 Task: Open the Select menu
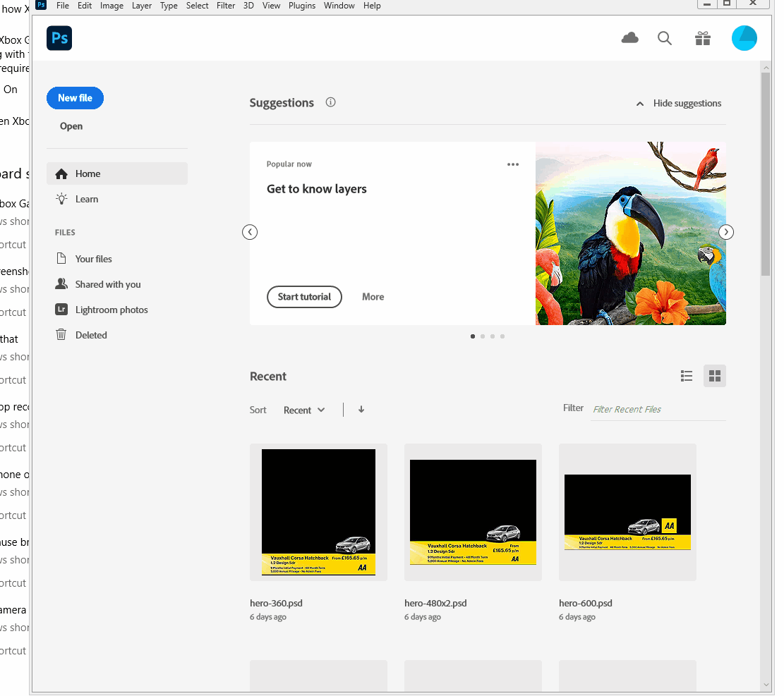point(197,6)
